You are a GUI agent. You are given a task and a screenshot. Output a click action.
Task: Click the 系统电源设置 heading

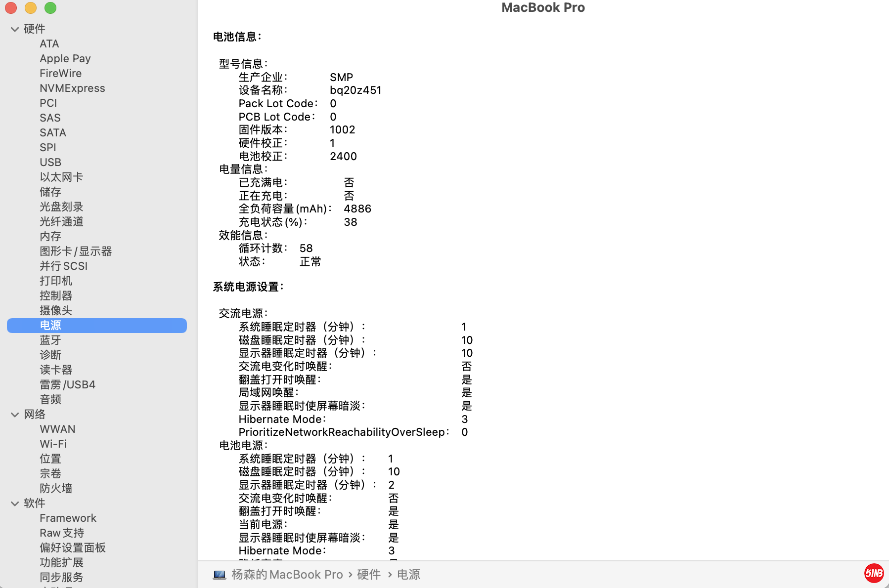pos(248,287)
